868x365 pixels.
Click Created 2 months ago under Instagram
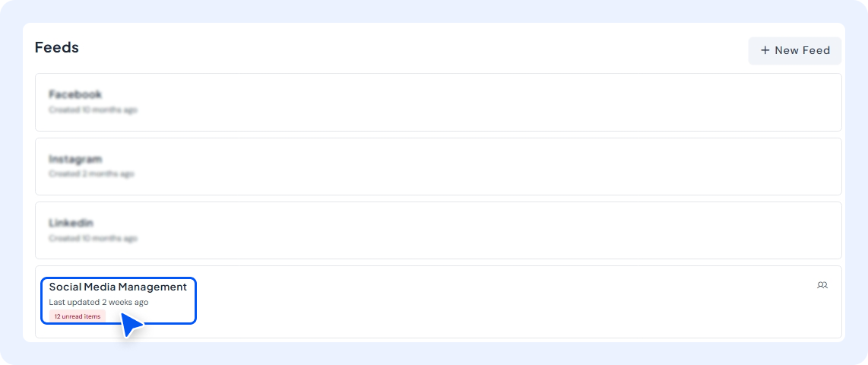coord(91,174)
